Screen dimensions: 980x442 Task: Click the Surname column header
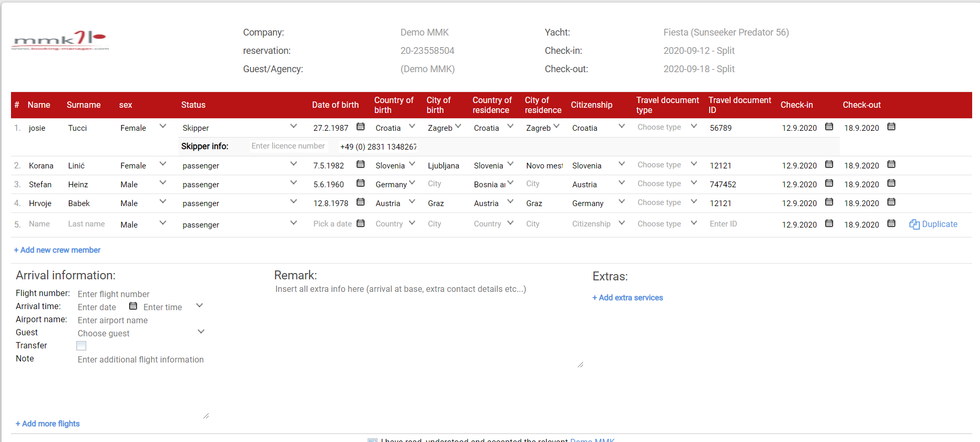(84, 105)
